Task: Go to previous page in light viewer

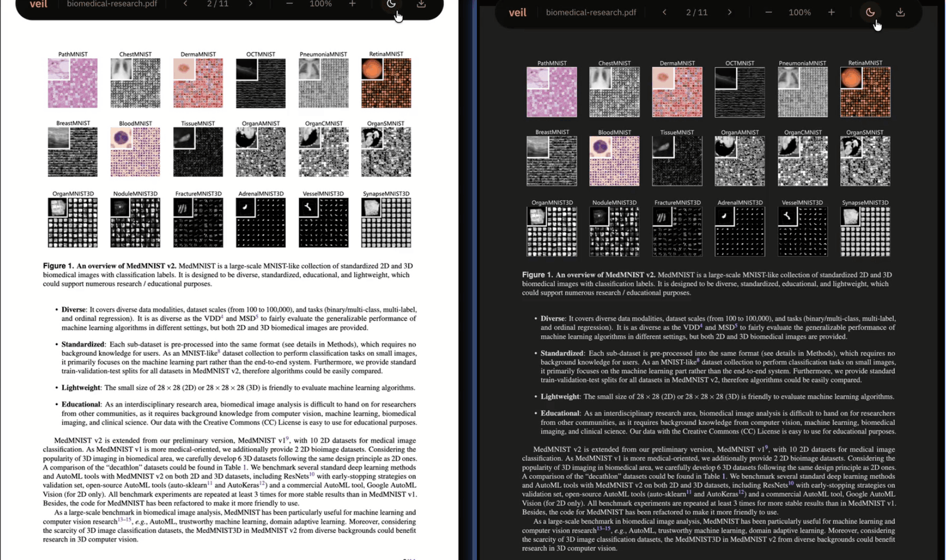Action: pos(186,4)
